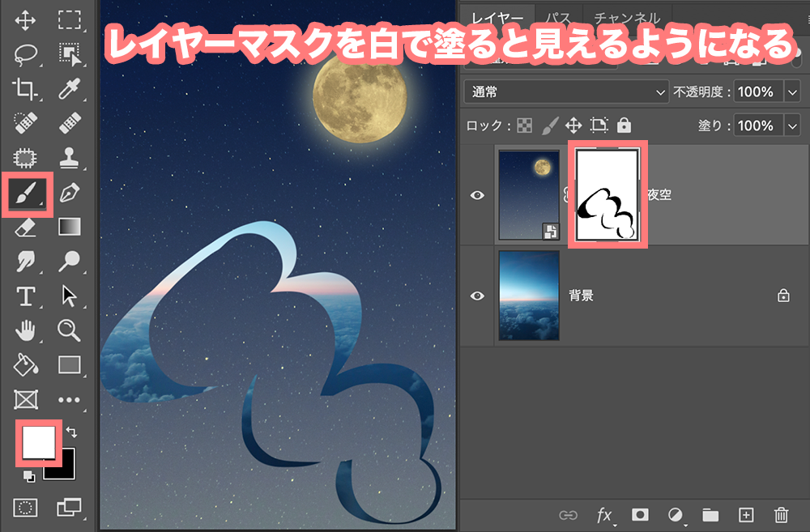Select the Move tool
This screenshot has width=810, height=532.
click(x=25, y=20)
